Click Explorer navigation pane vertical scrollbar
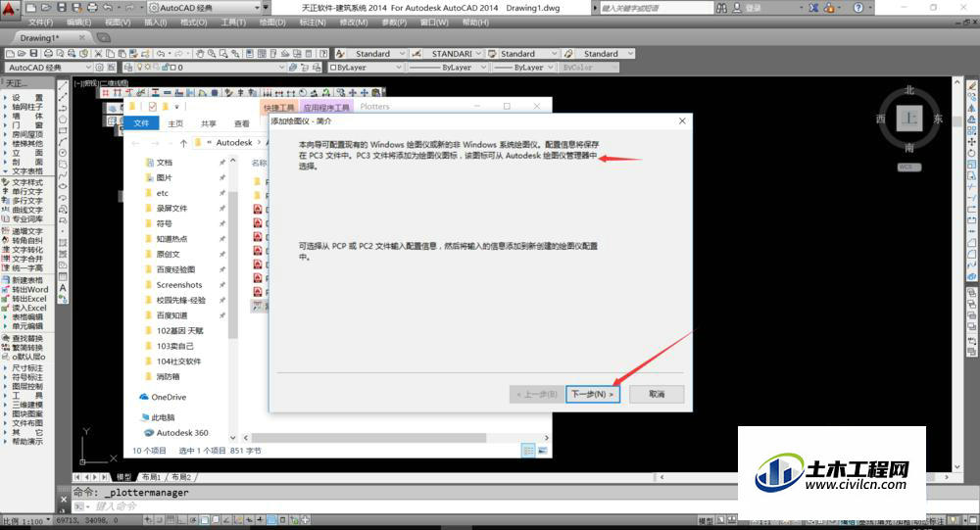 click(233, 265)
